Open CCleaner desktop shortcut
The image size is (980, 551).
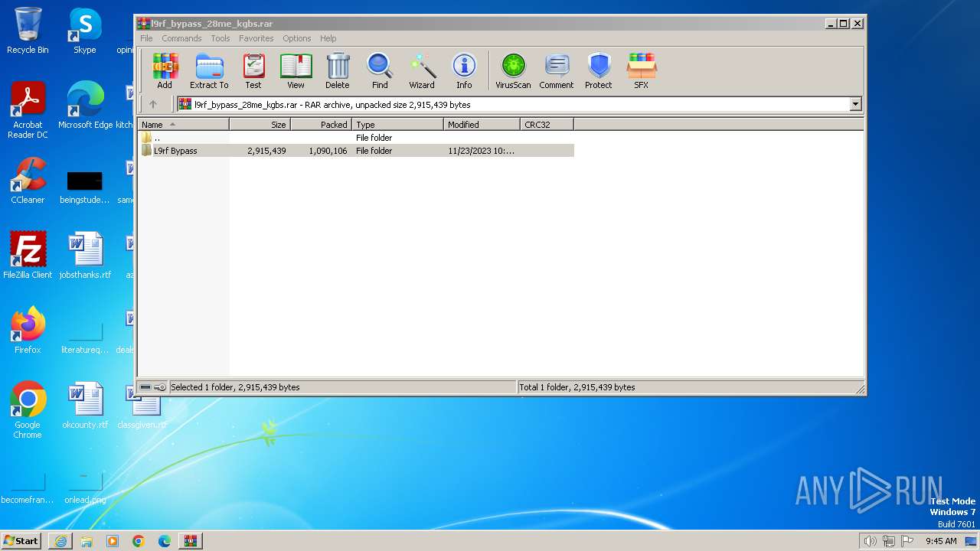click(28, 181)
